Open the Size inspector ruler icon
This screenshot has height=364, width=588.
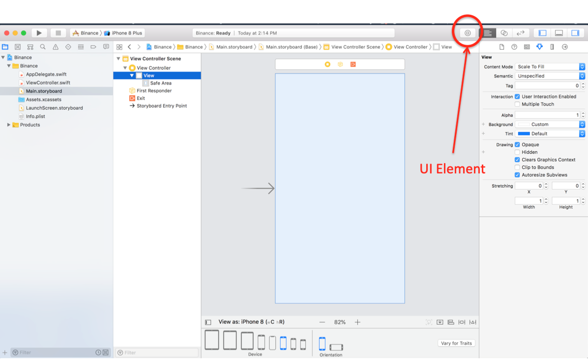[552, 47]
